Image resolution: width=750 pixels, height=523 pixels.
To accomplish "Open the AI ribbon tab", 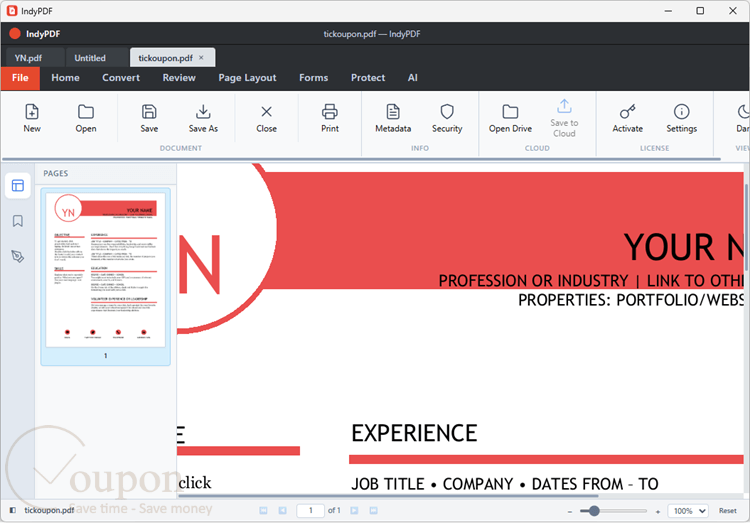I will tap(413, 78).
